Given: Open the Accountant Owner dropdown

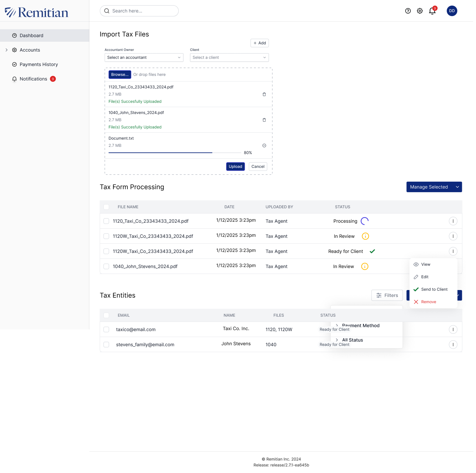Looking at the screenshot, I should (144, 57).
